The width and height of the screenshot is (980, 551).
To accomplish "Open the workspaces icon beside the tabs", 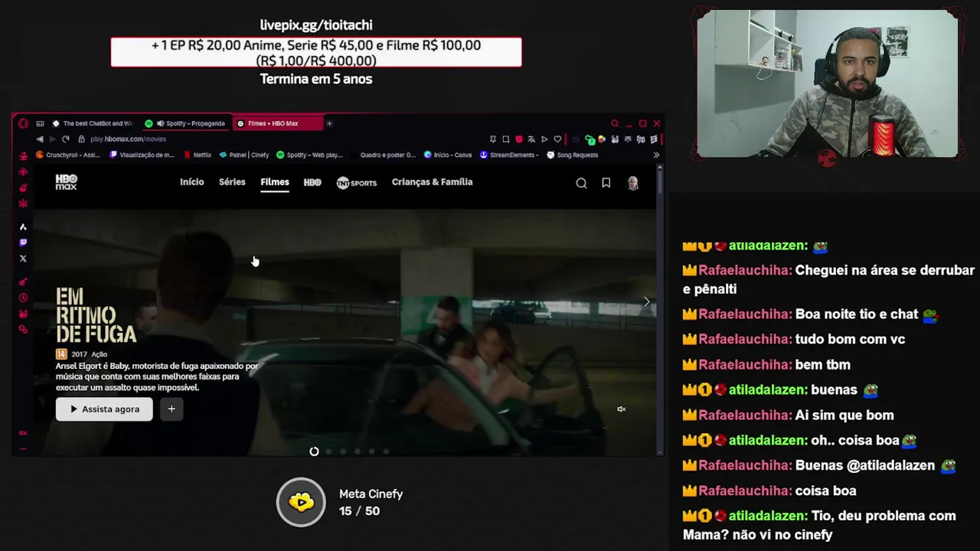I will click(40, 123).
